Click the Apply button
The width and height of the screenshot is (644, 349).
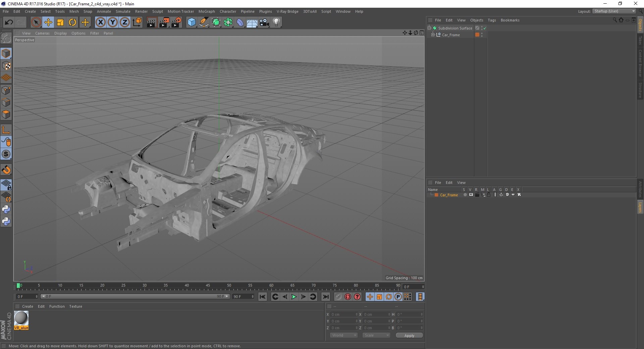pyautogui.click(x=409, y=335)
